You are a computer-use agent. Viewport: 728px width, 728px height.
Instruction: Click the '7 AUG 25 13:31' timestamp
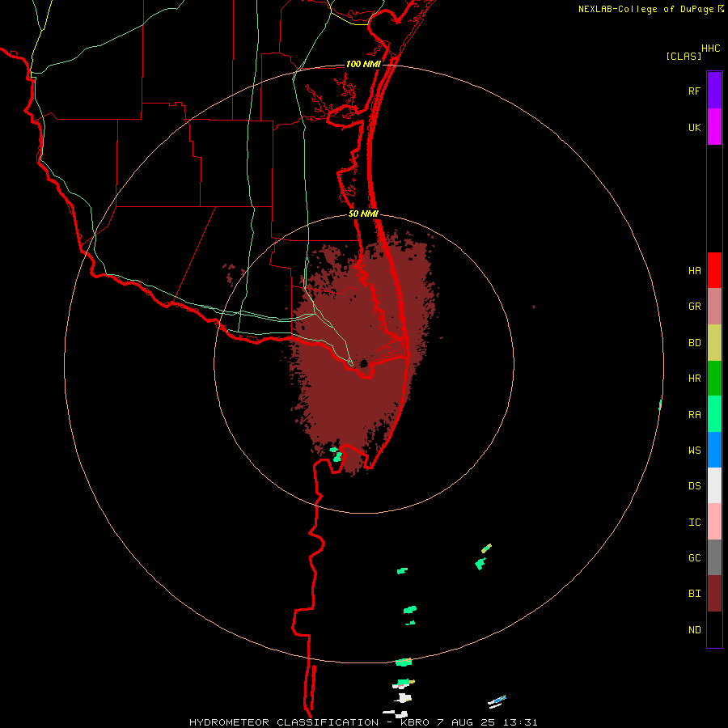click(487, 722)
